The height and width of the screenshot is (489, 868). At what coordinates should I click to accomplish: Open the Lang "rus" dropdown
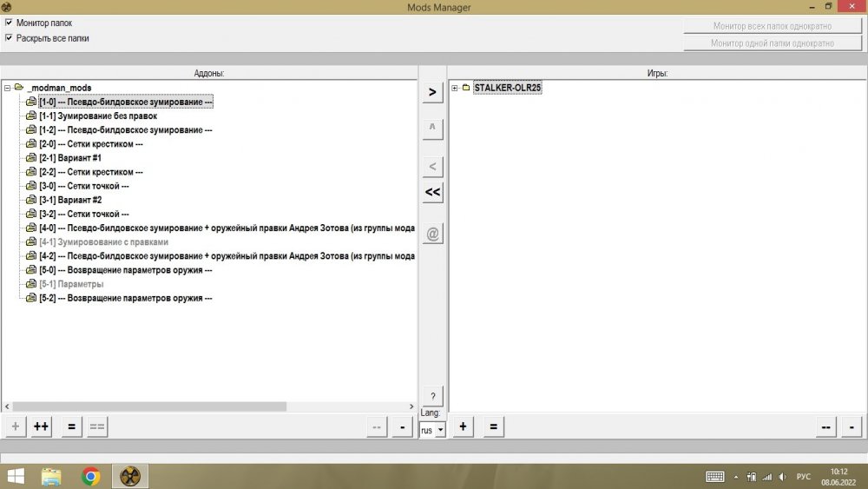pyautogui.click(x=432, y=430)
